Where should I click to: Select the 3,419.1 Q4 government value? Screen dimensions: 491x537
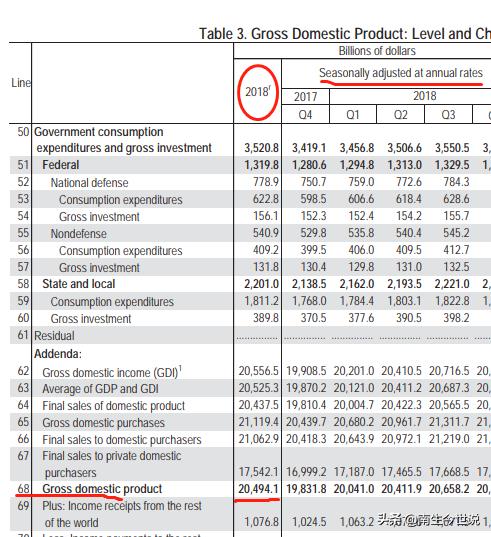coord(309,148)
